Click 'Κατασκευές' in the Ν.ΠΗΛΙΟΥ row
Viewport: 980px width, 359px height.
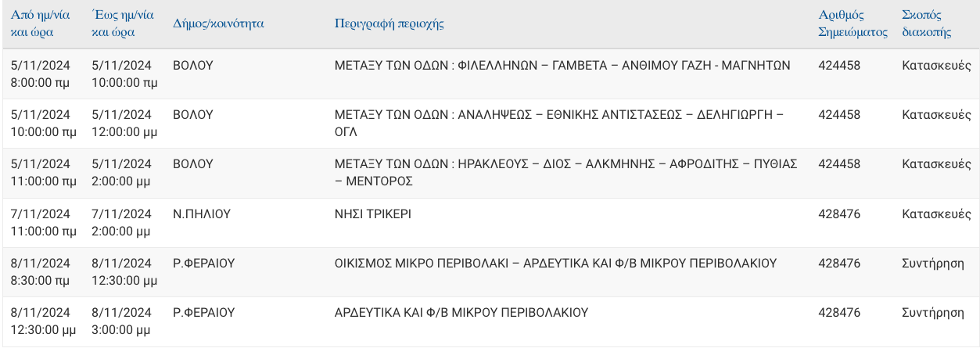click(x=936, y=214)
